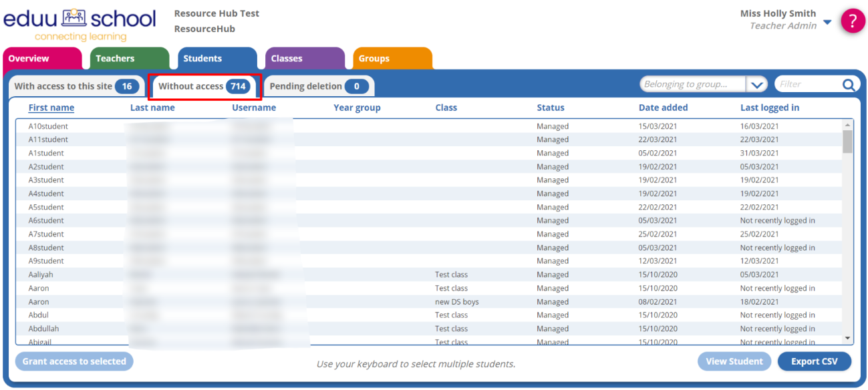Show students with access to this site
The width and height of the screenshot is (868, 390).
pyautogui.click(x=76, y=86)
